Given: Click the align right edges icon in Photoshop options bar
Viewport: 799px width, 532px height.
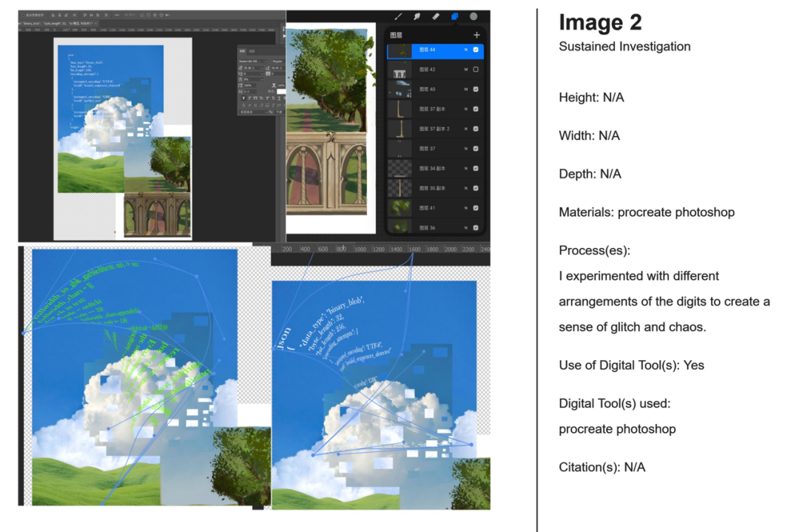Looking at the screenshot, I should pyautogui.click(x=67, y=16).
